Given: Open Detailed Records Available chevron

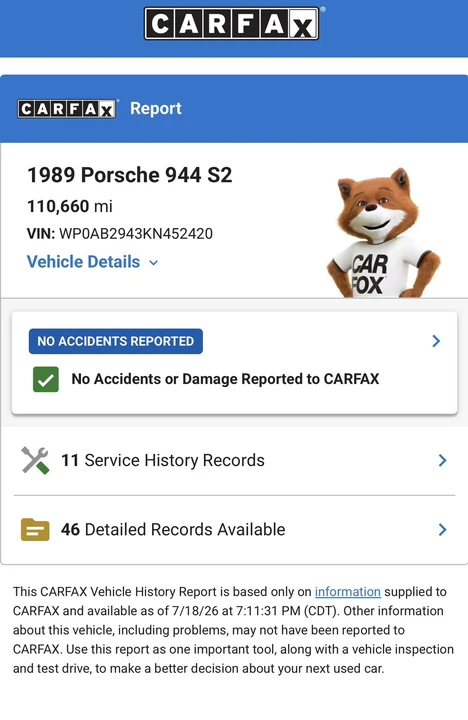Looking at the screenshot, I should point(442,529).
